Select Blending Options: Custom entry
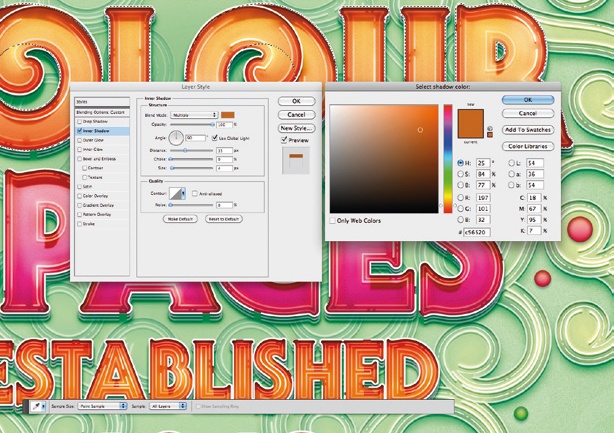 pos(103,112)
